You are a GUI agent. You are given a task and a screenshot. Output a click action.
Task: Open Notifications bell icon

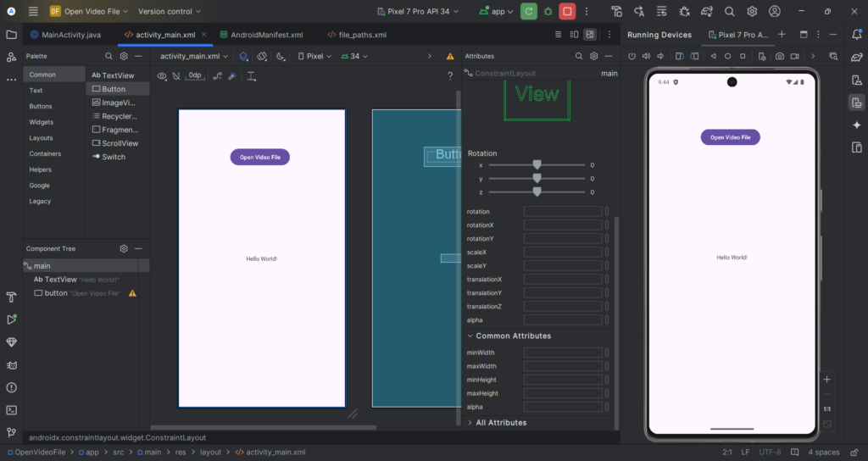click(x=856, y=34)
